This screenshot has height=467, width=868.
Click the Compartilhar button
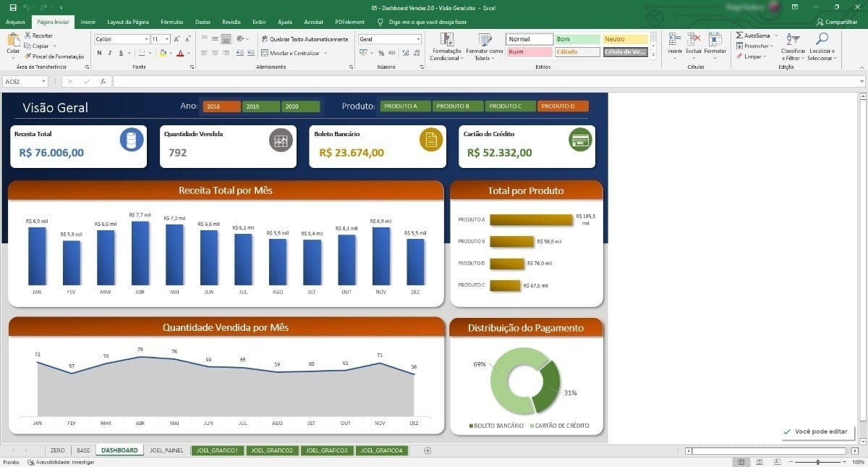pos(838,22)
